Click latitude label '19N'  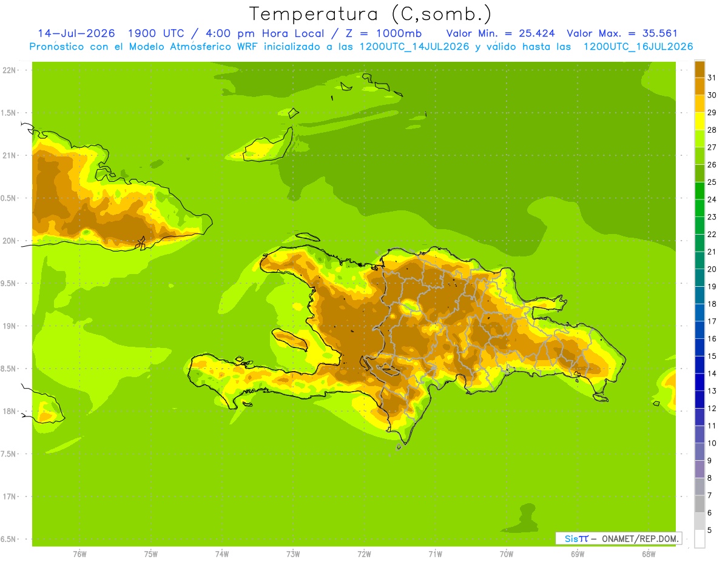point(10,326)
